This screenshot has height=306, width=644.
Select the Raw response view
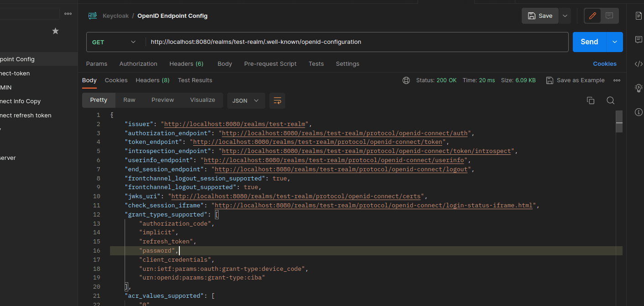tap(129, 100)
